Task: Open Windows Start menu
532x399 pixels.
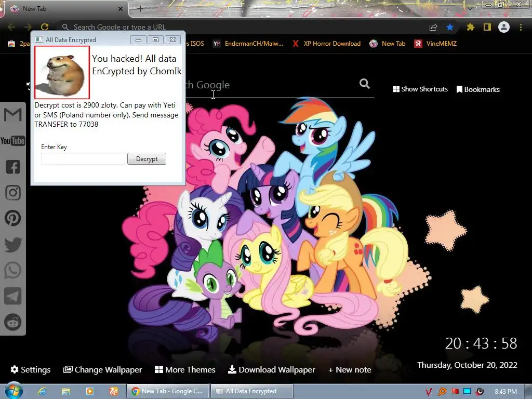Action: click(x=14, y=391)
